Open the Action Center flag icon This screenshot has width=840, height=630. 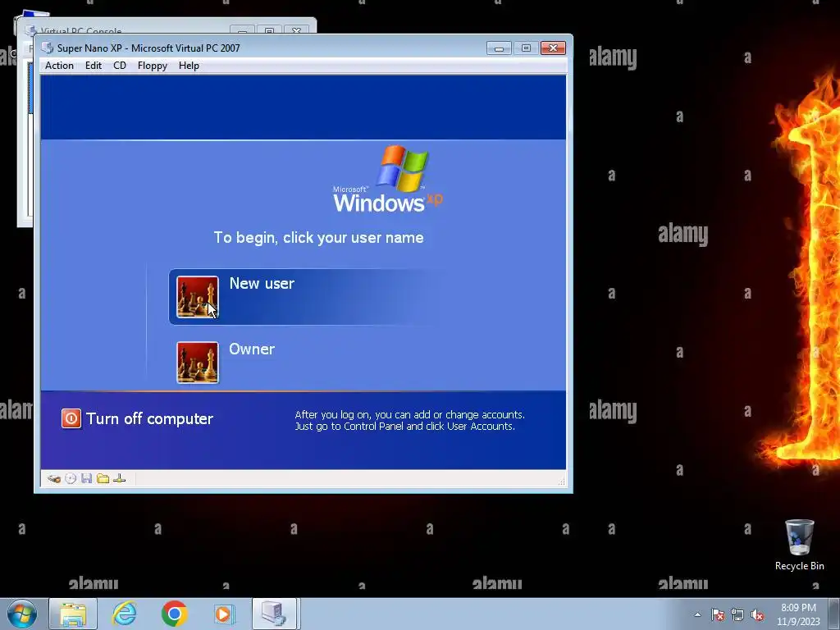[x=717, y=614]
